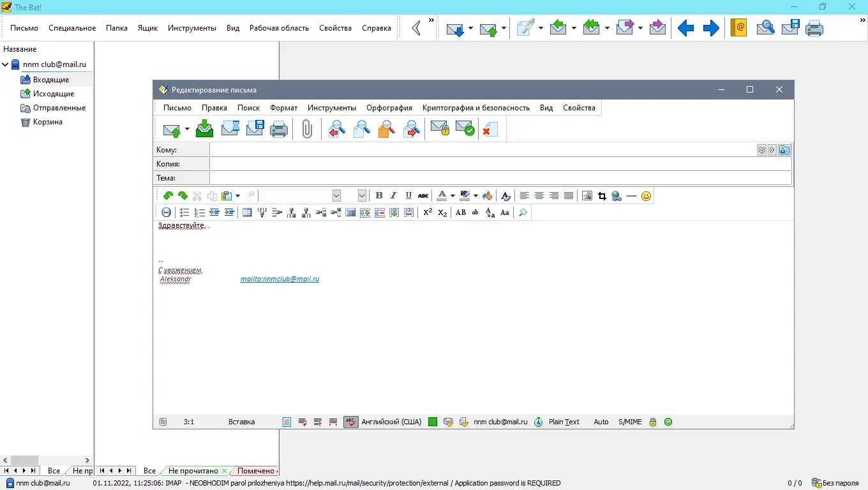Click the mailto:nnmclub@mail.ru link
Screen dimensions: 868x490
280,279
